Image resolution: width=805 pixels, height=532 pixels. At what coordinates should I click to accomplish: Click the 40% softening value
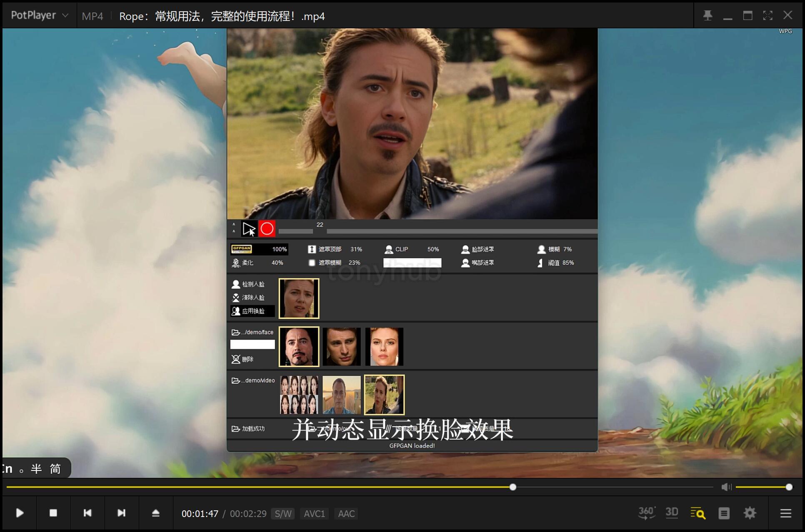pyautogui.click(x=277, y=263)
